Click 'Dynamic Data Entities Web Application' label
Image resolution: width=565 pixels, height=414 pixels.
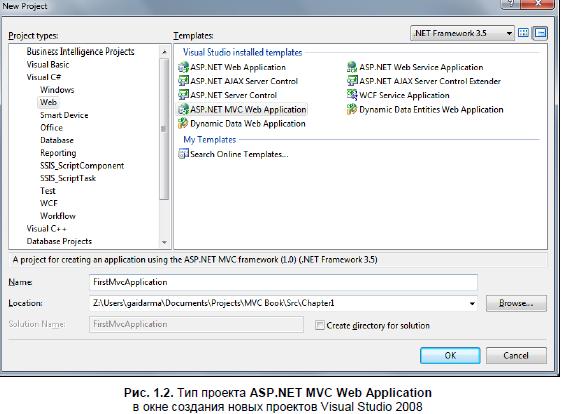[431, 109]
